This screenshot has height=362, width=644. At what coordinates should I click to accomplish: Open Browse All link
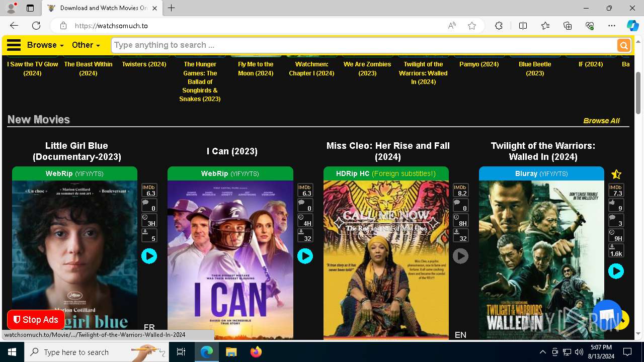pos(601,121)
